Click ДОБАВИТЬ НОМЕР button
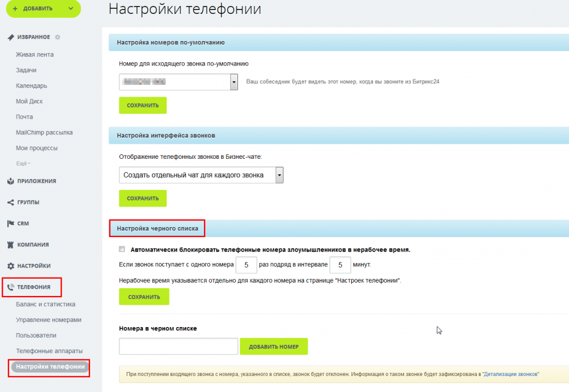This screenshot has width=569, height=392. 274,346
